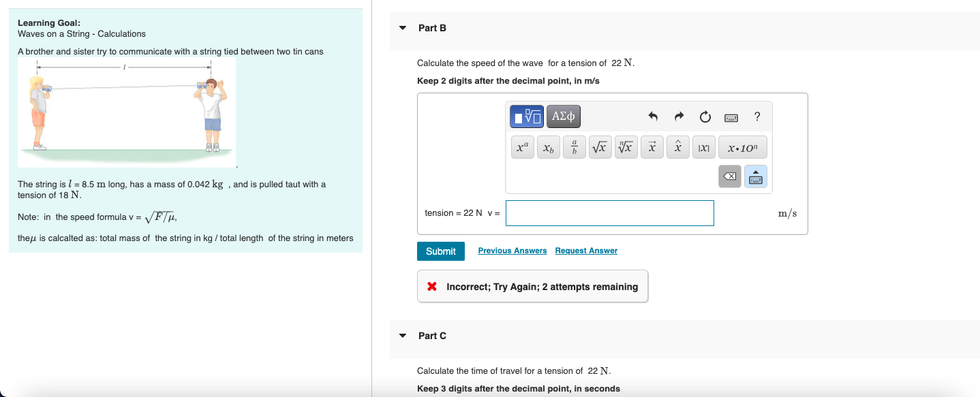The image size is (980, 397).
Task: Toggle the keyboard shortcuts view
Action: 731,116
